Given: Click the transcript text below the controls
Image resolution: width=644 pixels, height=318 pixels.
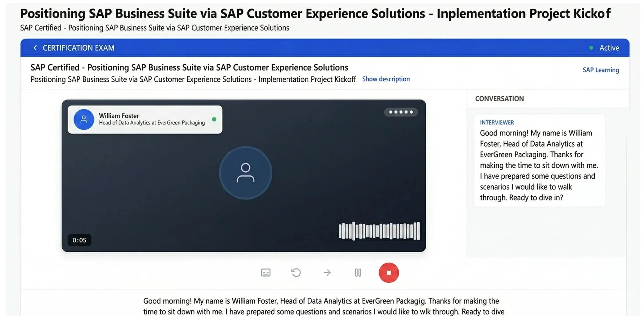Looking at the screenshot, I should (323, 306).
